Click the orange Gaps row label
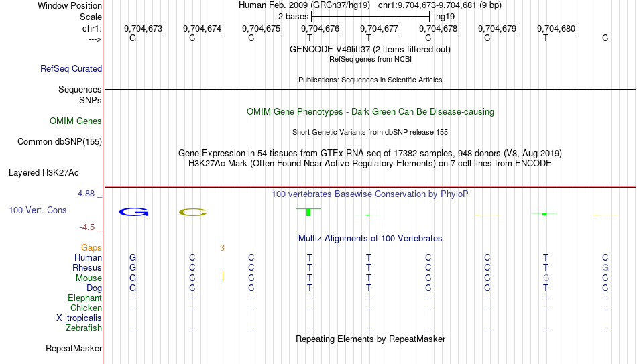The image size is (637, 364). [x=91, y=248]
